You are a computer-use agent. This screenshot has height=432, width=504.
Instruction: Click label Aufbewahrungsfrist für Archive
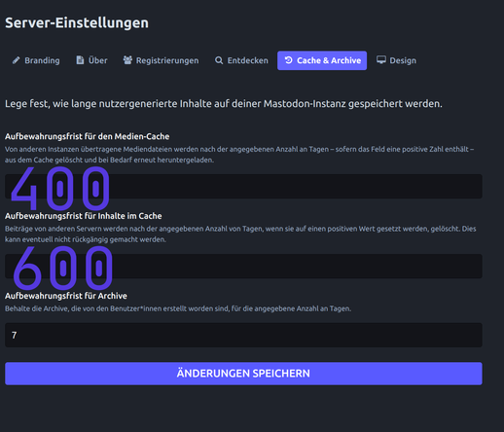66,296
